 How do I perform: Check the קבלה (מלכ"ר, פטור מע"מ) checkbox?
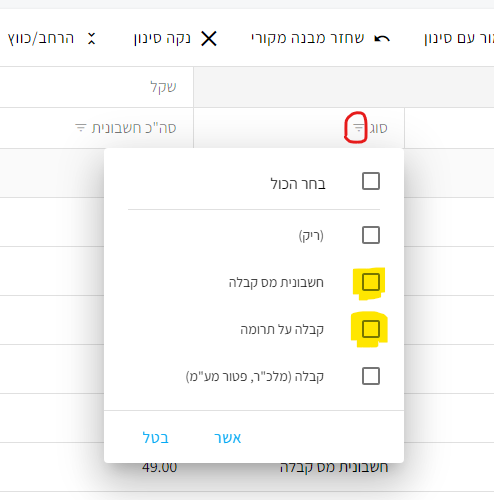coord(371,376)
